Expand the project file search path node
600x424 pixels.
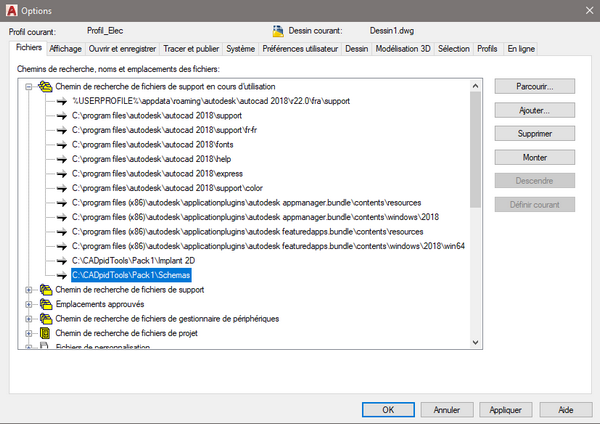click(27, 332)
